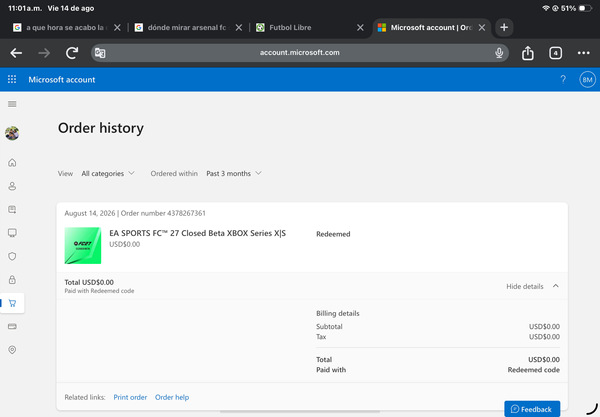
Task: Open the Devices monitor icon in sidebar
Action: 12,233
